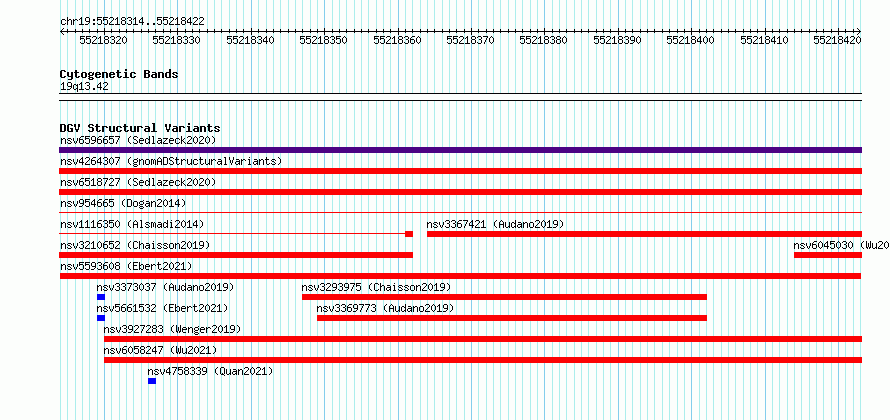
Task: Select the red nsv5593608 variant bar
Action: (x=461, y=276)
